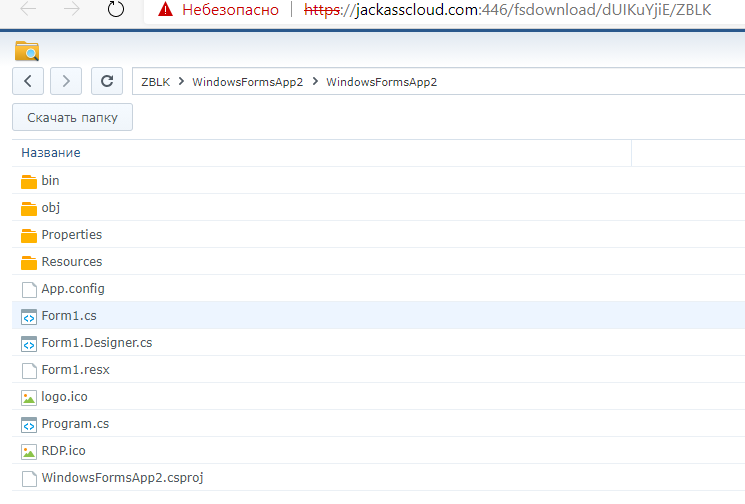Click the browser forward arrow
The height and width of the screenshot is (504, 745).
tap(71, 8)
